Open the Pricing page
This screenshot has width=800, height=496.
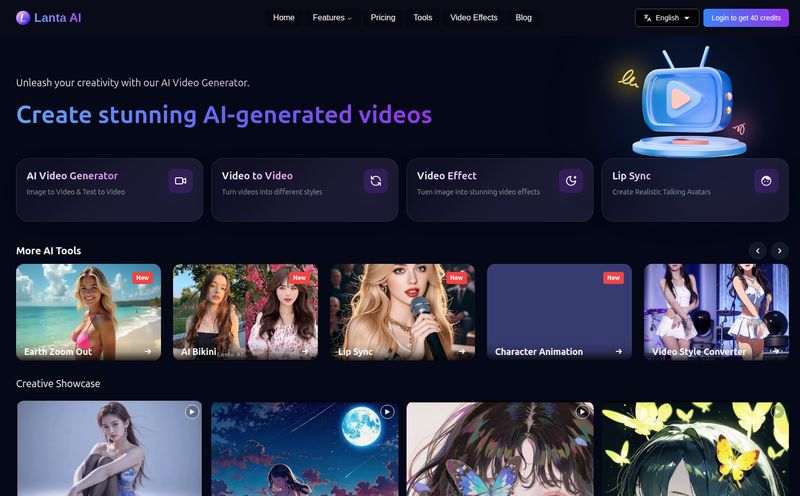pyautogui.click(x=383, y=18)
